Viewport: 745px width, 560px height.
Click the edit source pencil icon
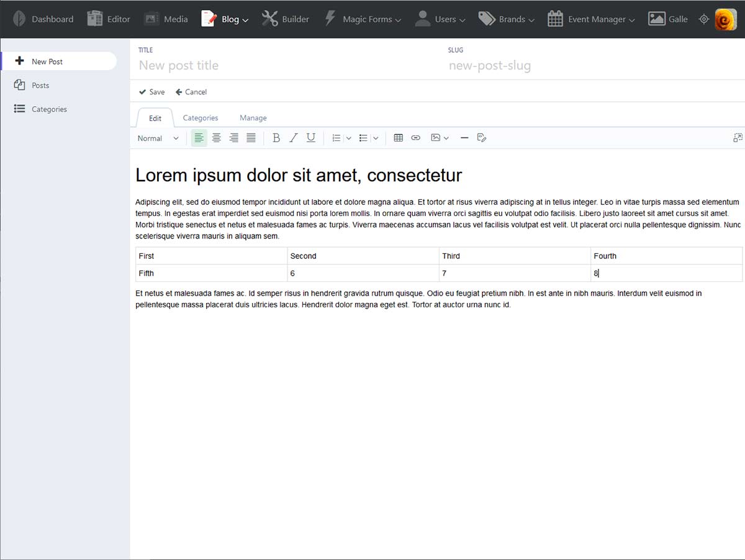point(481,138)
